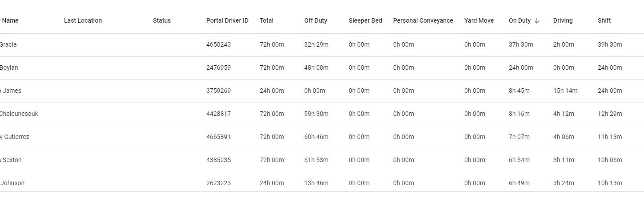This screenshot has width=644, height=206.
Task: Click the Shift column header
Action: click(604, 20)
